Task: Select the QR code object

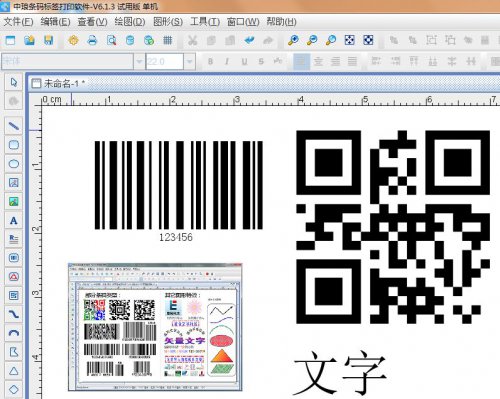Action: coord(393,227)
